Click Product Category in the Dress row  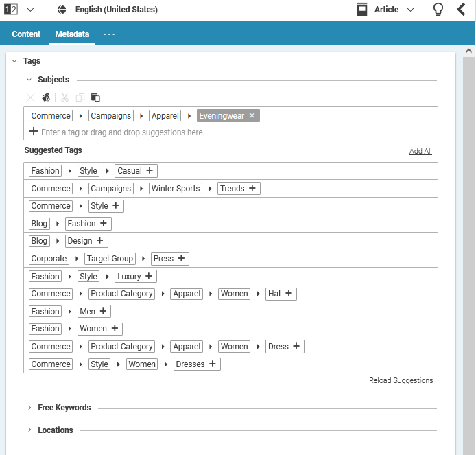(x=121, y=347)
